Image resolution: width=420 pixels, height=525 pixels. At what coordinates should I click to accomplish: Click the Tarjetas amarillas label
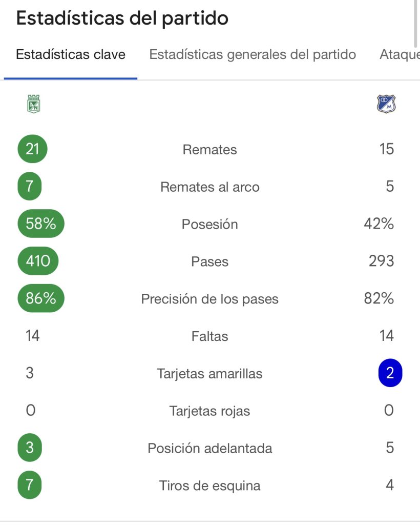[210, 374]
